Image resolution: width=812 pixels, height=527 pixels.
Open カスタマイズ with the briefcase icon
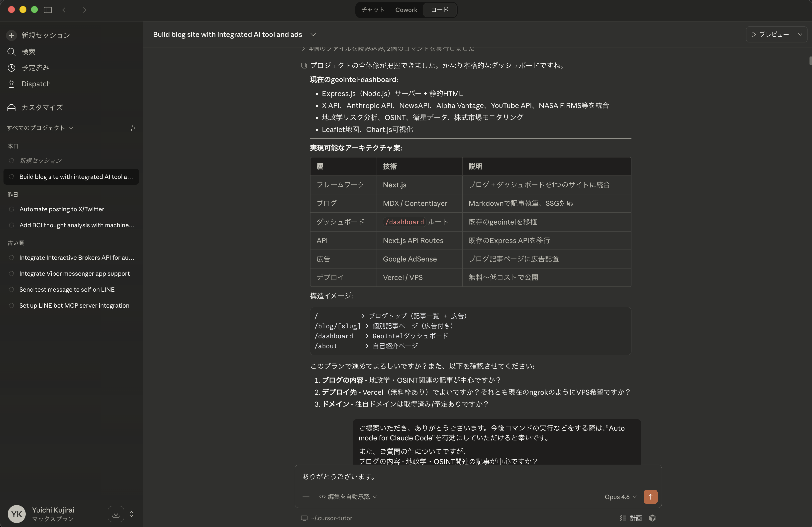pos(11,108)
